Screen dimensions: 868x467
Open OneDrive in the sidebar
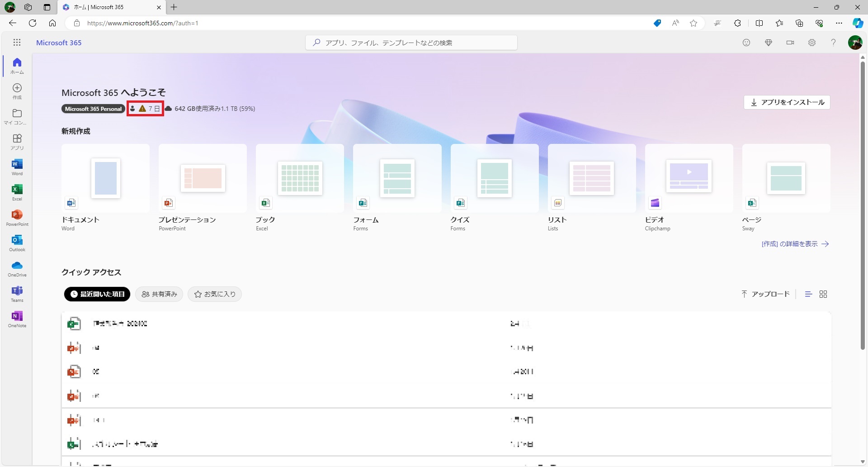[17, 268]
